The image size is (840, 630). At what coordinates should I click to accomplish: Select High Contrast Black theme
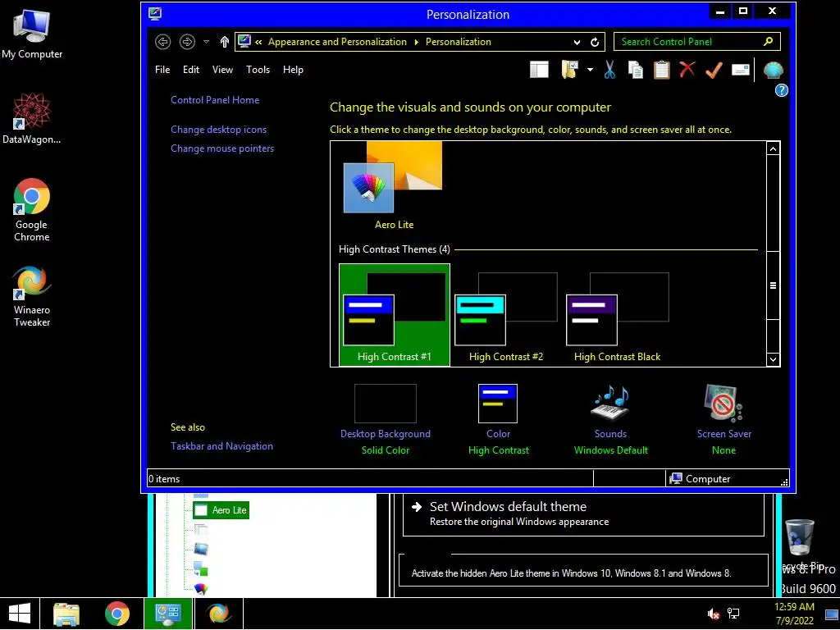click(x=617, y=315)
